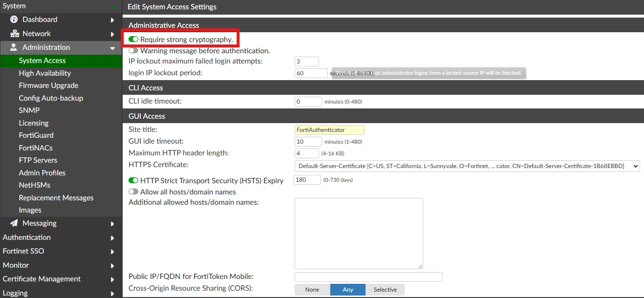
Task: Click the Administration person icon
Action: 14,47
